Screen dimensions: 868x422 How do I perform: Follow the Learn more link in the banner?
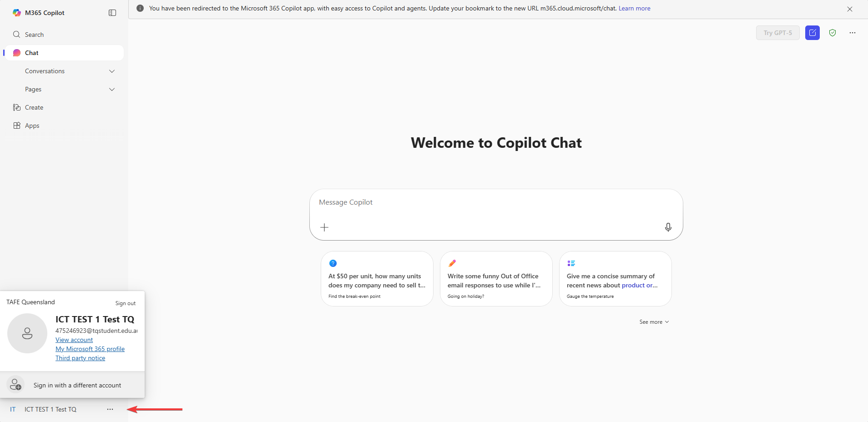coord(634,8)
